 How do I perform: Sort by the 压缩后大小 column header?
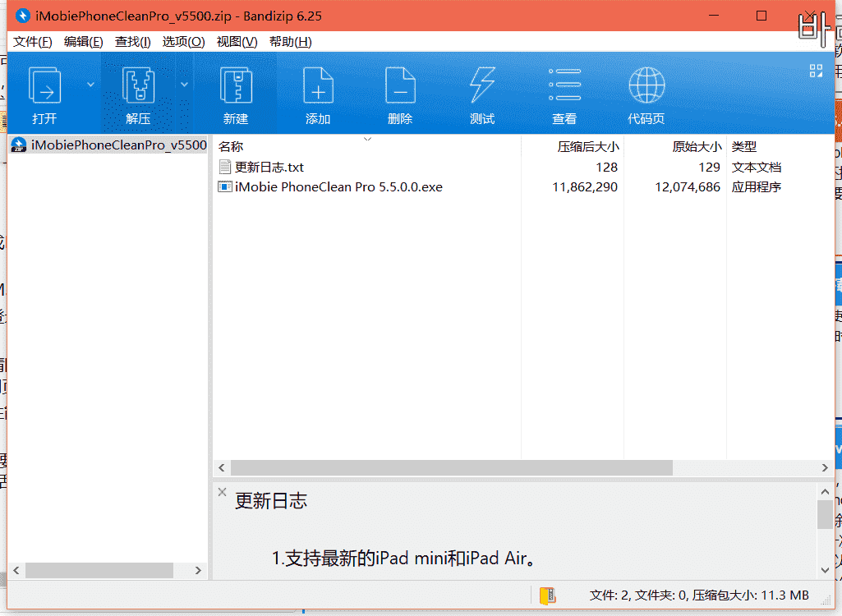coord(588,147)
